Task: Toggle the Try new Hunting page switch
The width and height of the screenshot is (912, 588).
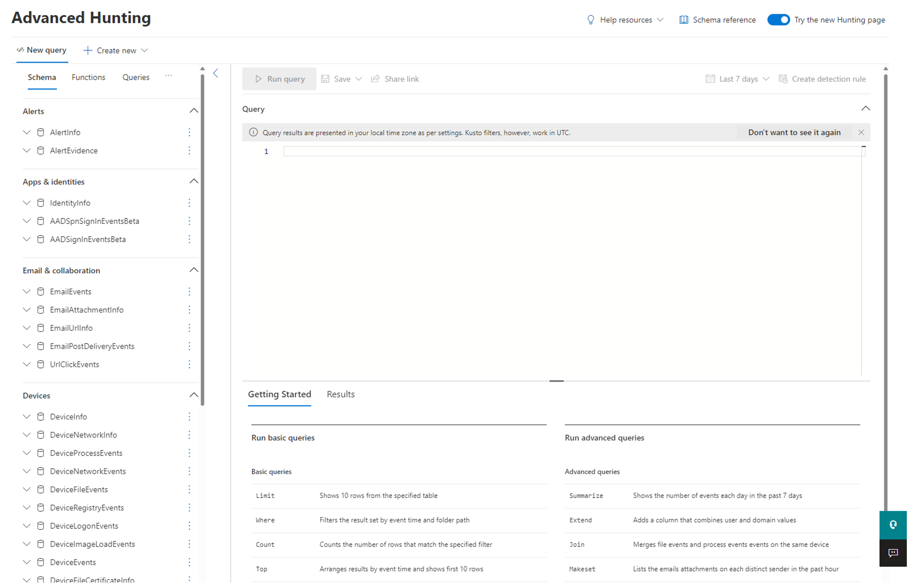Action: [x=778, y=20]
